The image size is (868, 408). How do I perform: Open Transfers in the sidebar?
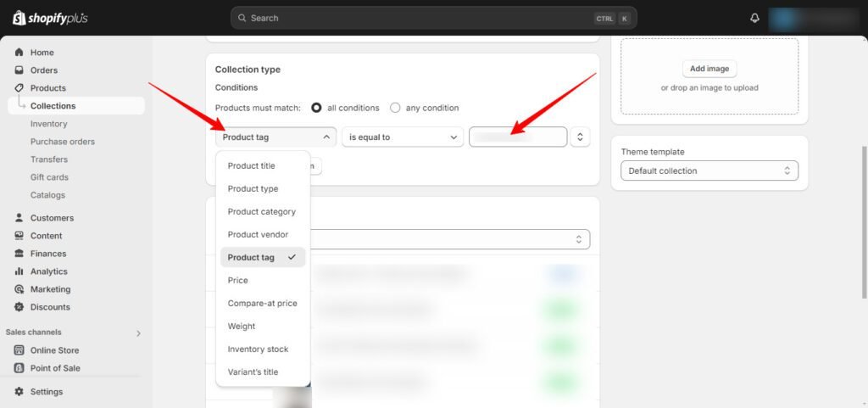48,159
